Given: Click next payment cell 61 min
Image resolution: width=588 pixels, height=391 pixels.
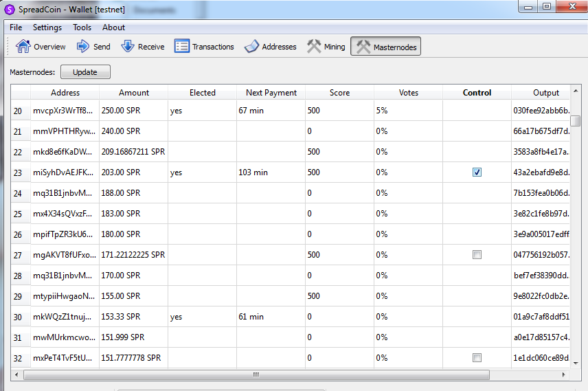Looking at the screenshot, I should (x=271, y=317).
